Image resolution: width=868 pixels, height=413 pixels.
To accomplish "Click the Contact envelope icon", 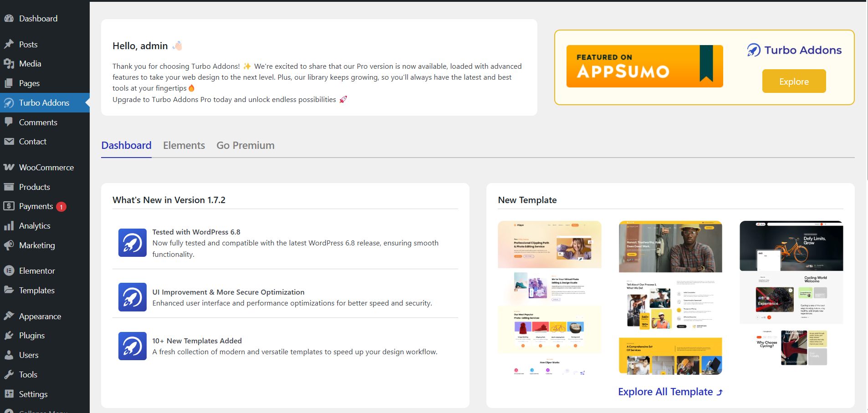I will (9, 142).
